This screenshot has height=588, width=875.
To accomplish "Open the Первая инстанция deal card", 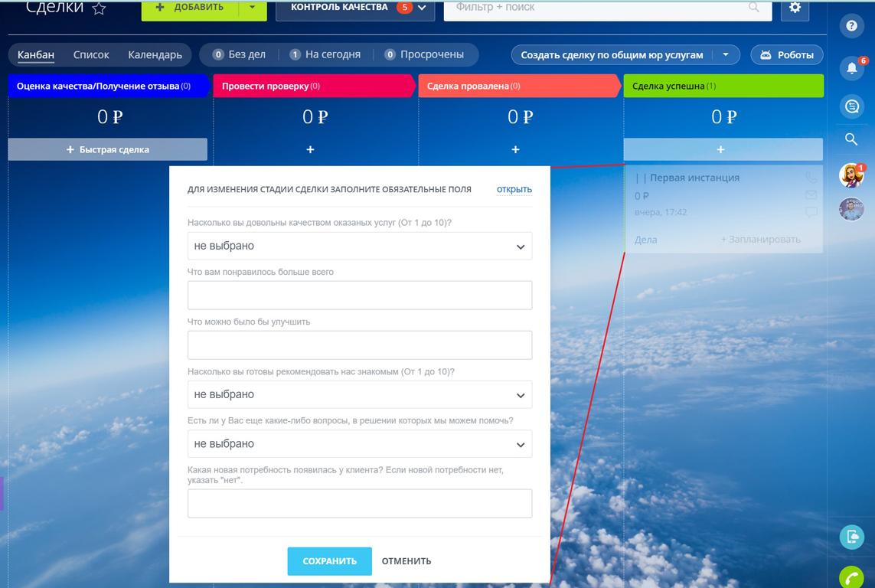I will (694, 178).
